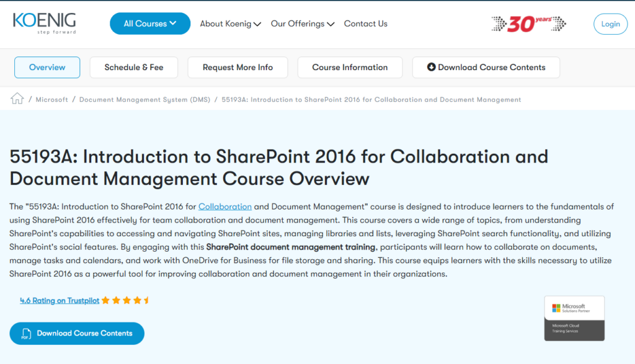Image resolution: width=635 pixels, height=364 pixels.
Task: Click the Login button
Action: [610, 24]
